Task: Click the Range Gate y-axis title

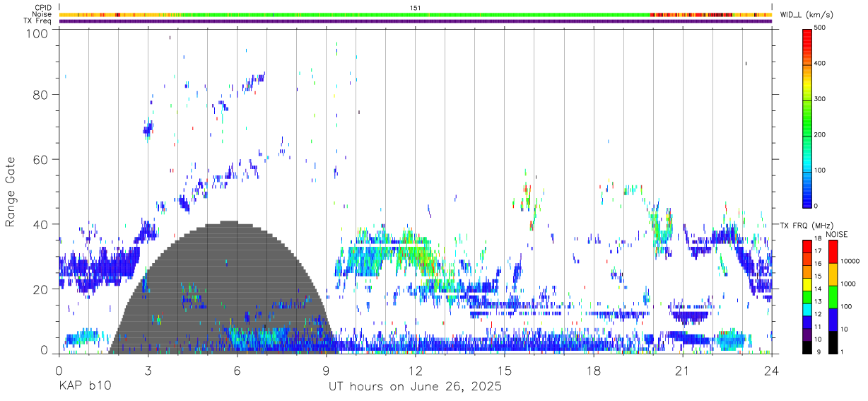Action: tap(11, 192)
